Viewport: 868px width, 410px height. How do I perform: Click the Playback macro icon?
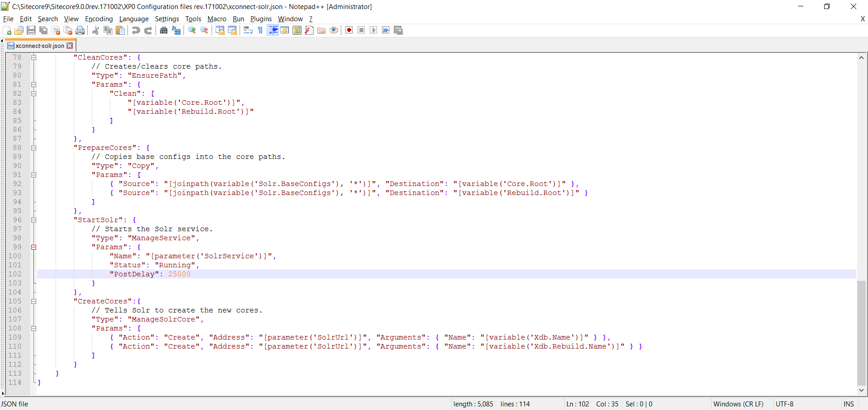click(x=373, y=30)
